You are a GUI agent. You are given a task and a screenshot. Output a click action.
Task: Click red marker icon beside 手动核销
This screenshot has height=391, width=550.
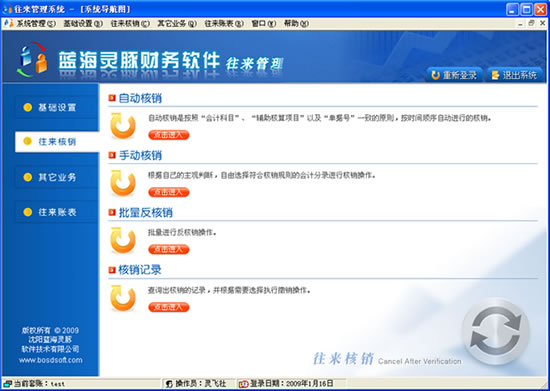click(x=112, y=155)
